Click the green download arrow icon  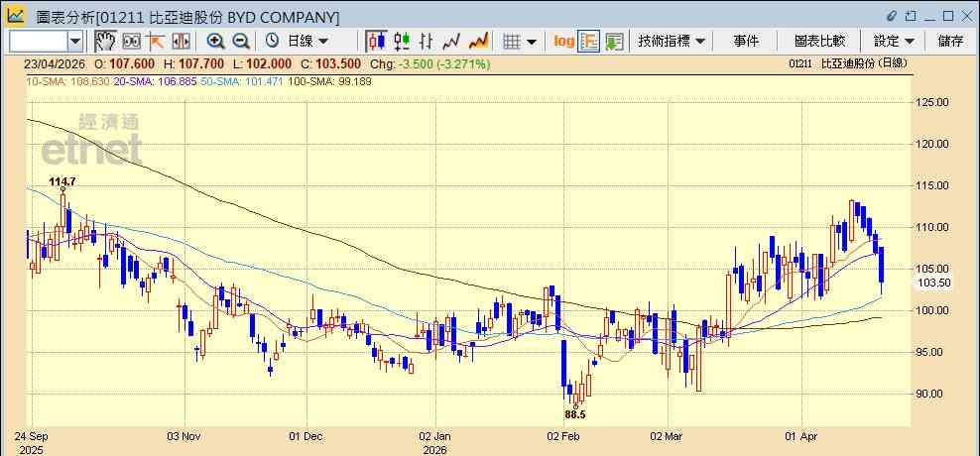click(614, 42)
